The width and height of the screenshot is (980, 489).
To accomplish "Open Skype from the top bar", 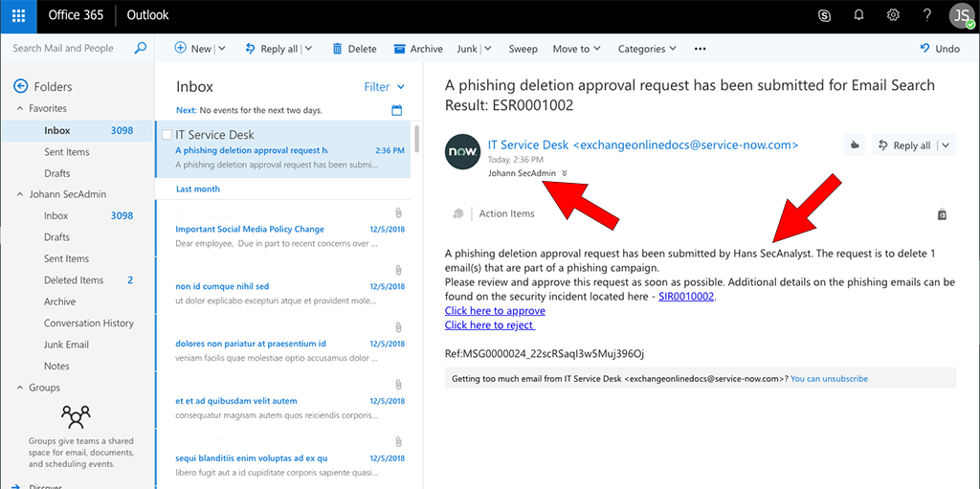I will (x=824, y=15).
